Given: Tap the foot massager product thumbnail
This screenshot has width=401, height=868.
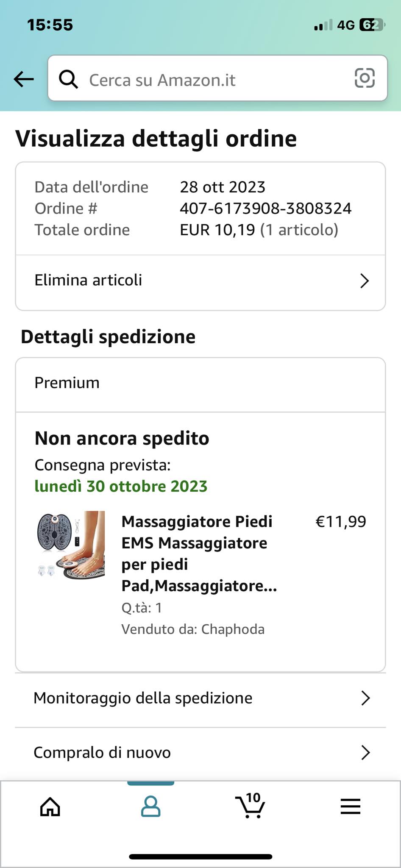Looking at the screenshot, I should pyautogui.click(x=71, y=545).
